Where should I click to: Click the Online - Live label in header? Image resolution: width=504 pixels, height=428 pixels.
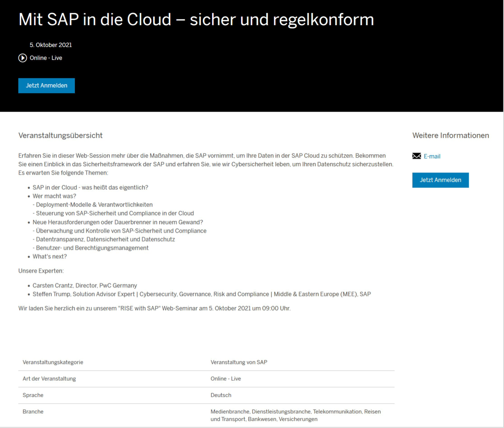(46, 58)
